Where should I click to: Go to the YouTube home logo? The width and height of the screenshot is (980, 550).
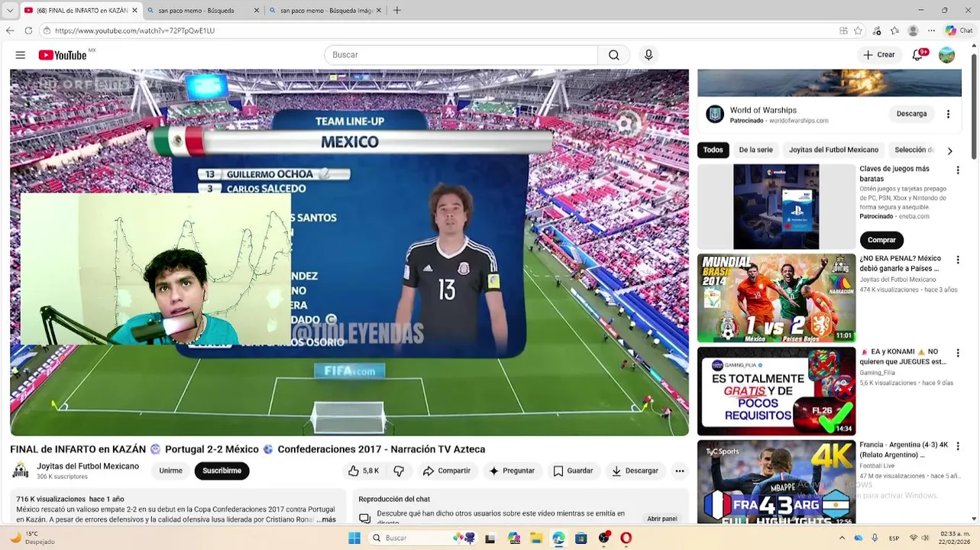point(63,55)
